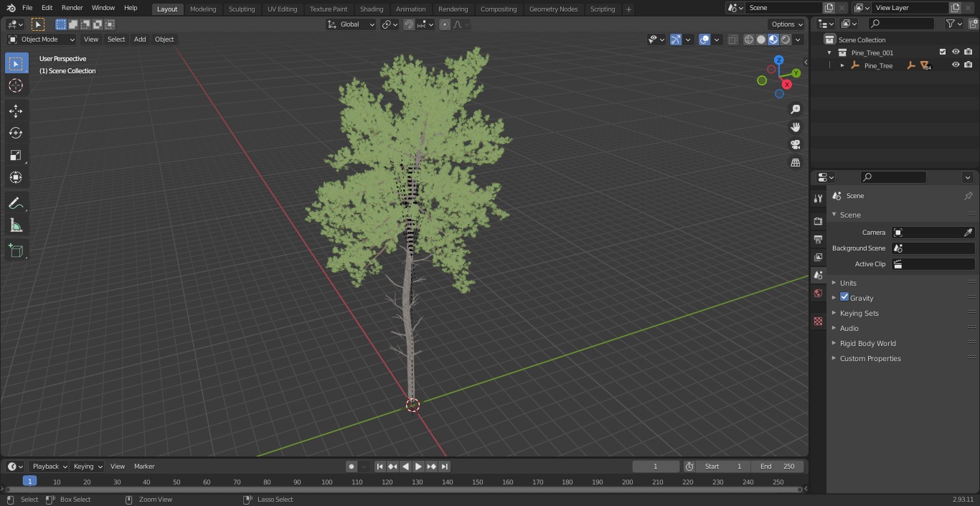980x506 pixels.
Task: Select the Measure tool
Action: [x=16, y=225]
